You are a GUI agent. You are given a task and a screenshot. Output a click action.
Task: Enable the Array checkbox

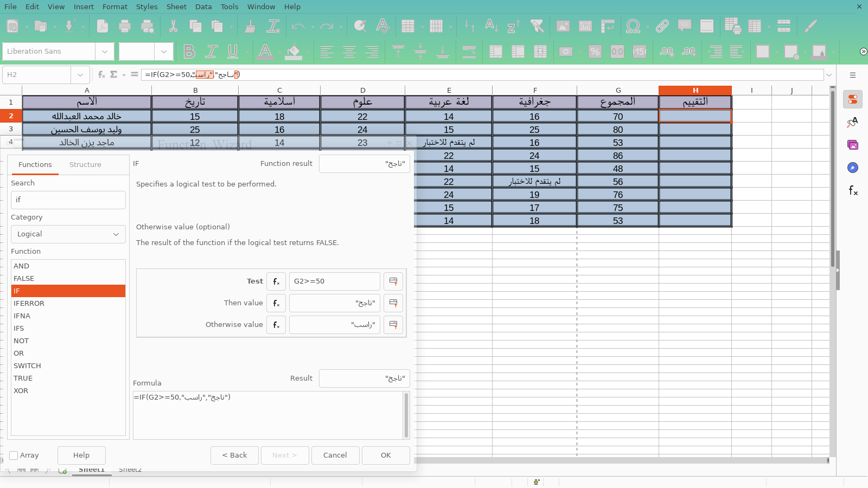pyautogui.click(x=14, y=455)
